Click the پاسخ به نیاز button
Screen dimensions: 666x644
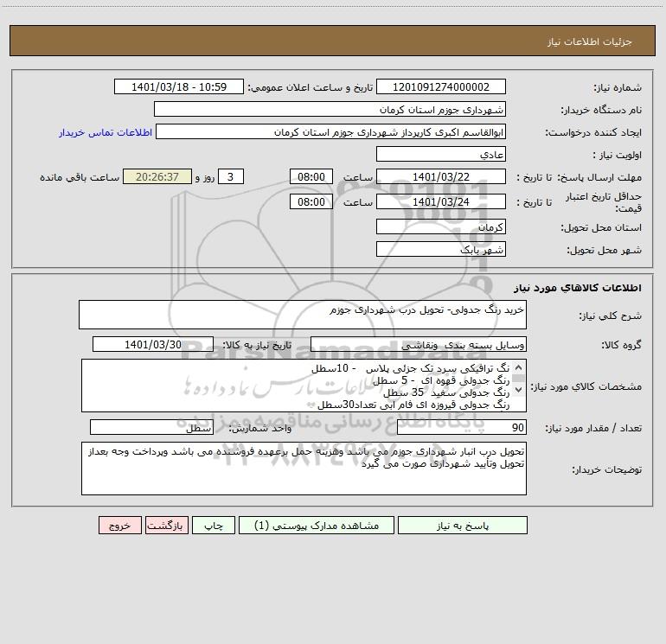tap(463, 525)
